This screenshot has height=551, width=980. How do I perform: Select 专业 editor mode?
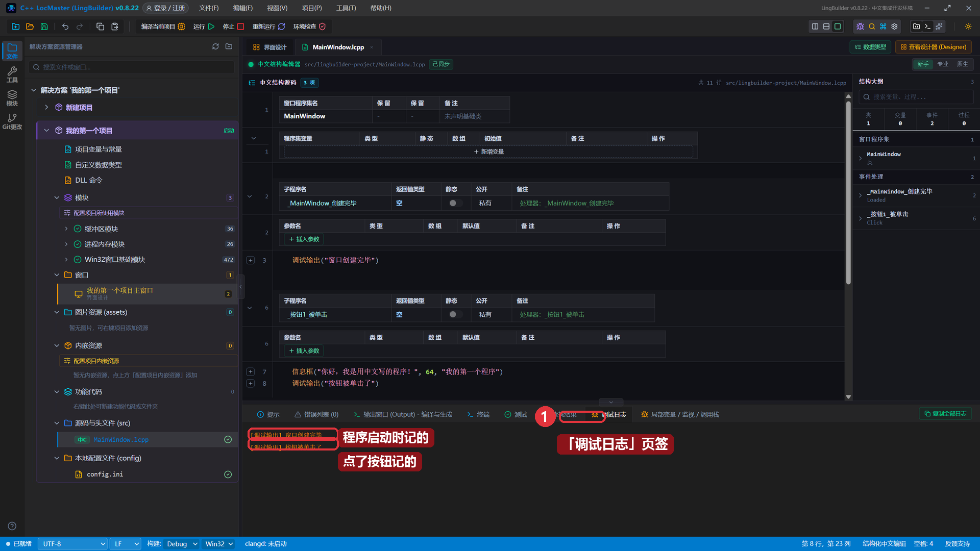click(943, 64)
